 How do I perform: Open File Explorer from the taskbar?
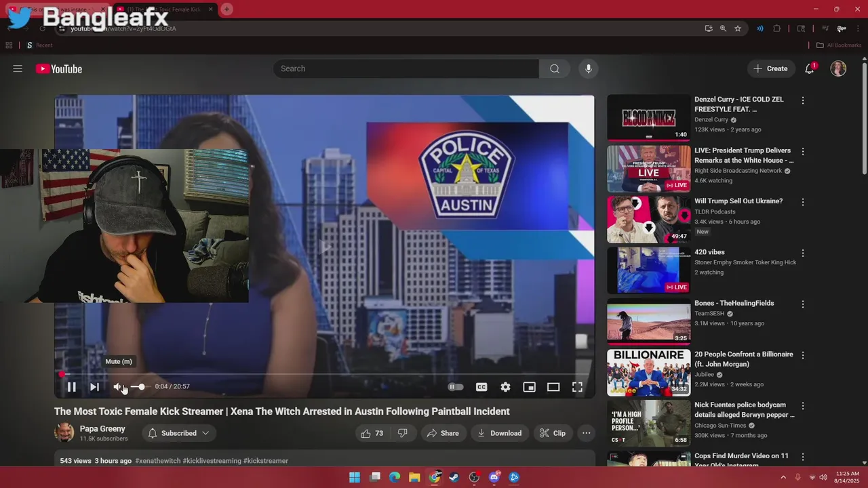point(414,477)
